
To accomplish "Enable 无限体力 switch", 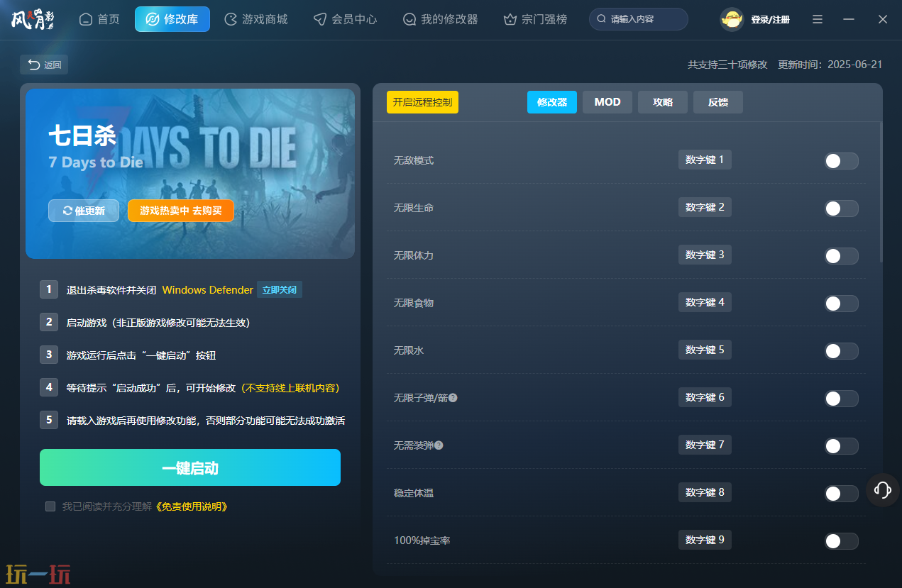I will point(841,256).
